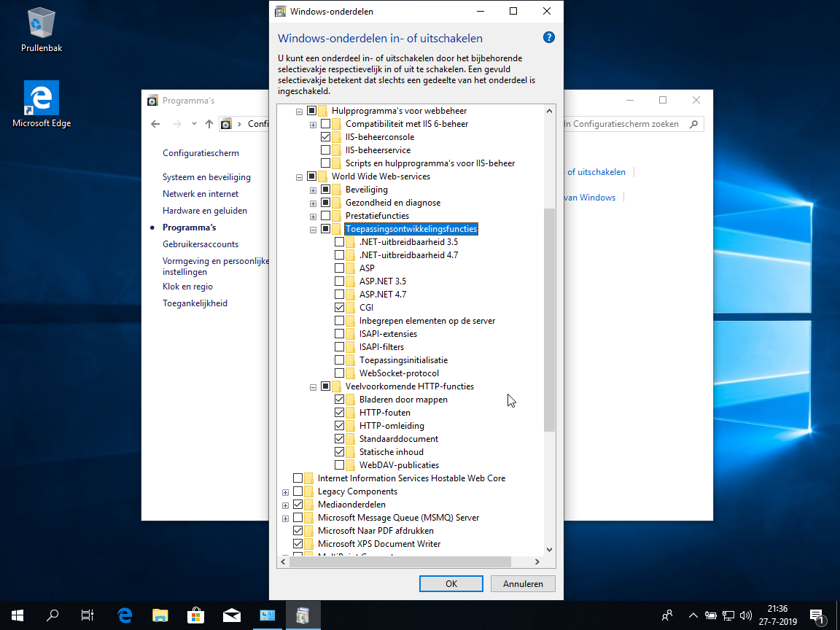Collapse Veelvoorkomende HTTP-functies node

(x=314, y=386)
